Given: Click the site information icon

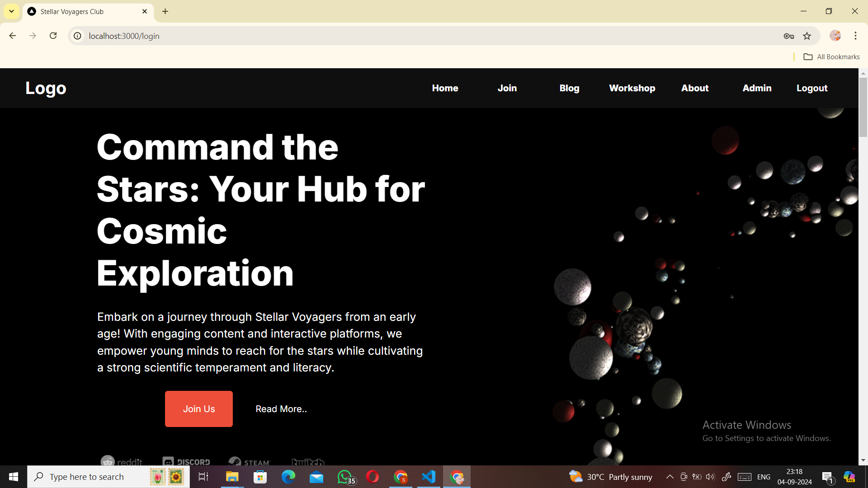Looking at the screenshot, I should click(x=78, y=36).
